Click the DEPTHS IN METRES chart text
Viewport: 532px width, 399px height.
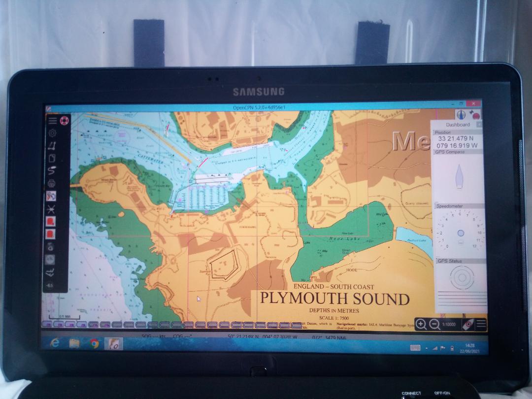334,310
